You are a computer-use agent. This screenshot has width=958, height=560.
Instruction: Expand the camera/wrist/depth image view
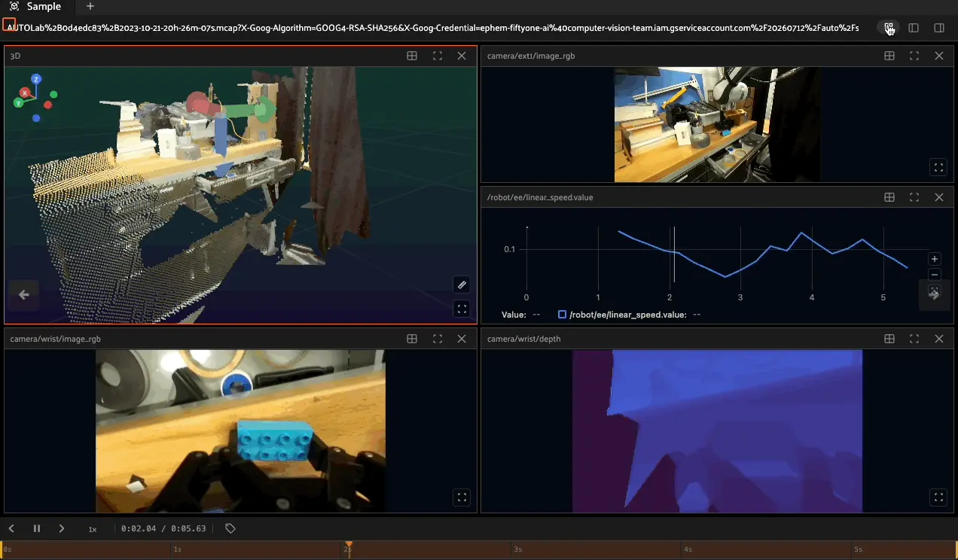[938, 497]
